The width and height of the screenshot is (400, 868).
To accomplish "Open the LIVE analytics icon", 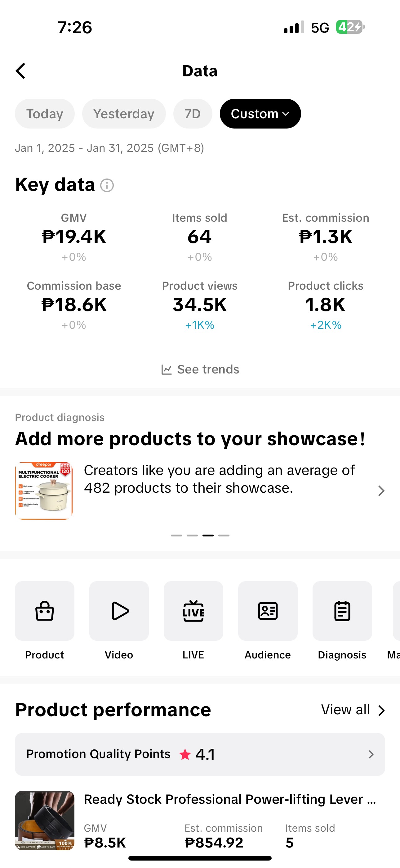I will pyautogui.click(x=193, y=611).
